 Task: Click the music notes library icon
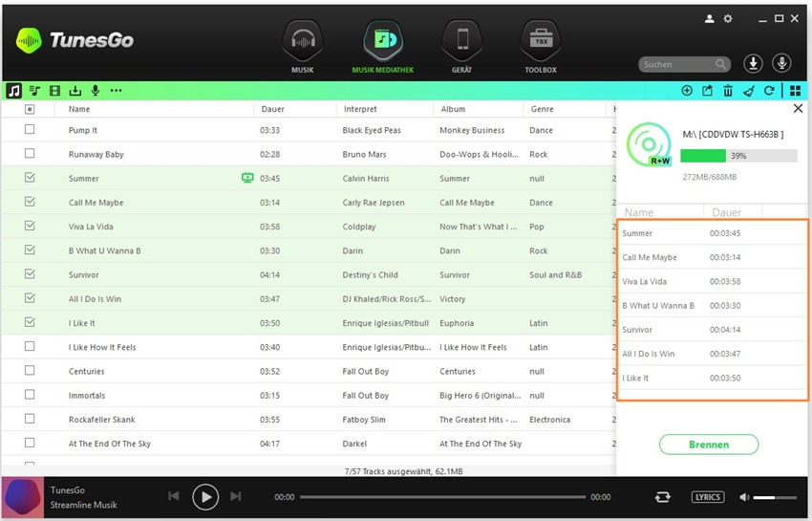[14, 91]
